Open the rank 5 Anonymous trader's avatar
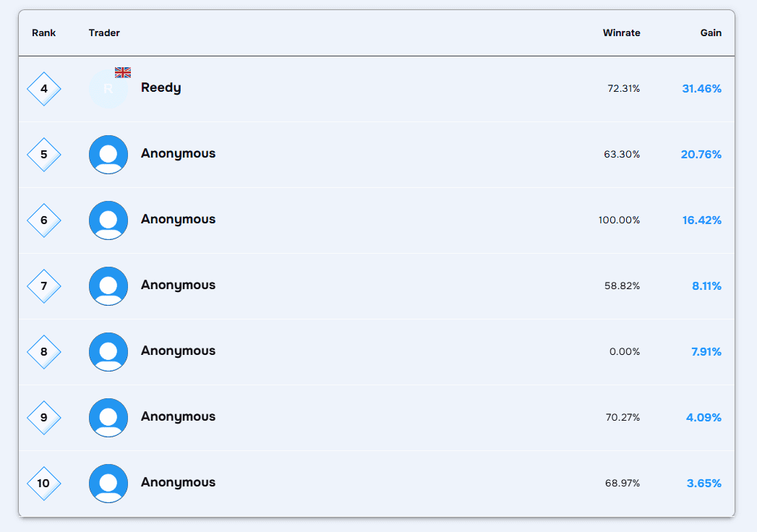This screenshot has width=757, height=532. tap(108, 154)
